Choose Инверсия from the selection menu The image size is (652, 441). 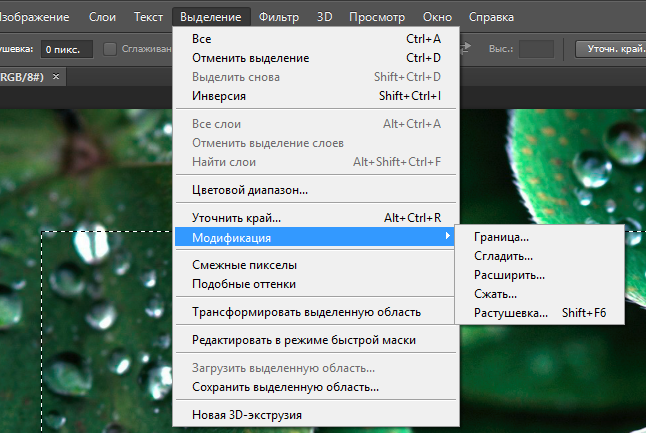tap(316, 96)
